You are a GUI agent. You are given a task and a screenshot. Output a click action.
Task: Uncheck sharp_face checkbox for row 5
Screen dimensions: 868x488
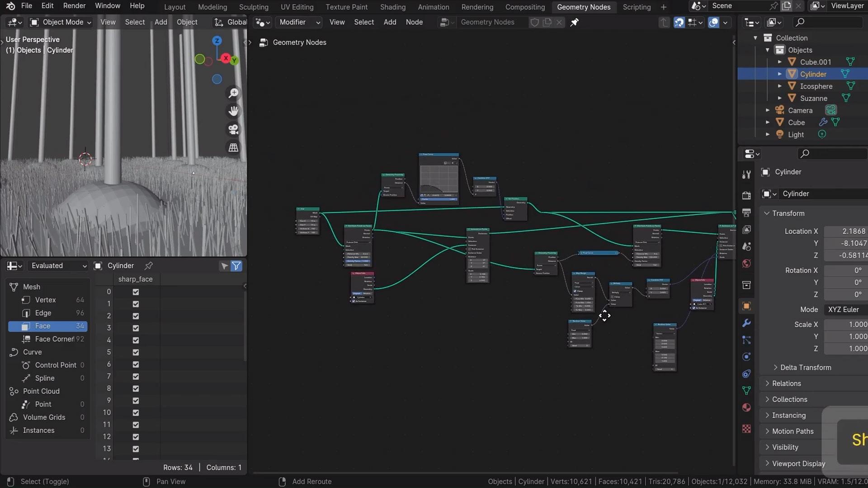(x=136, y=352)
